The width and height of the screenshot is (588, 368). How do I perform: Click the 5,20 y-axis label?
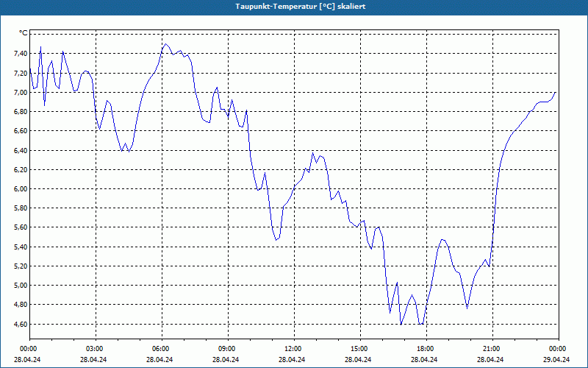[21, 266]
